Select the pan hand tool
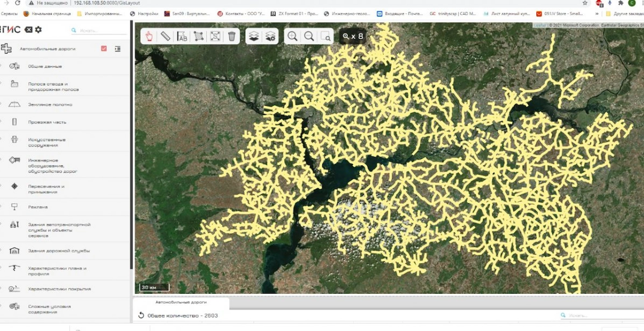The width and height of the screenshot is (644, 331). point(149,36)
